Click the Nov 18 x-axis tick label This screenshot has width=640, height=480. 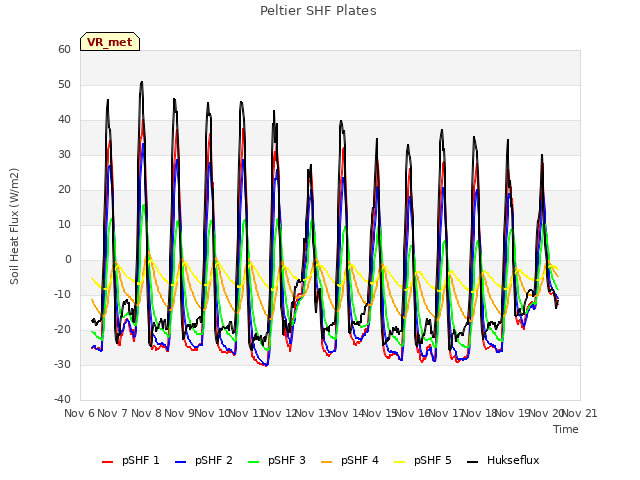click(x=480, y=413)
